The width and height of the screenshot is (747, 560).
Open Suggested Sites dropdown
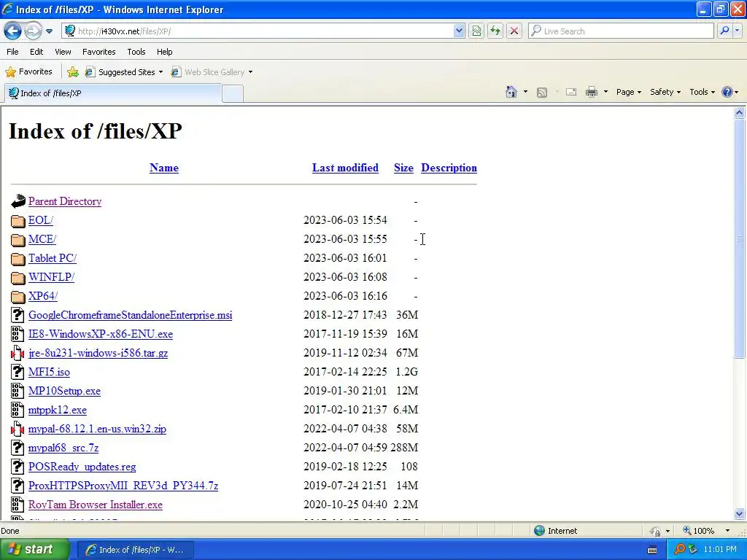[124, 72]
